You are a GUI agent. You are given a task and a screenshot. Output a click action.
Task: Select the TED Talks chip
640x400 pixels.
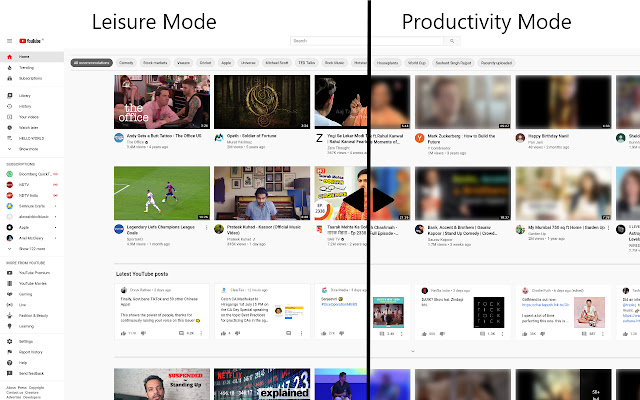[x=307, y=63]
